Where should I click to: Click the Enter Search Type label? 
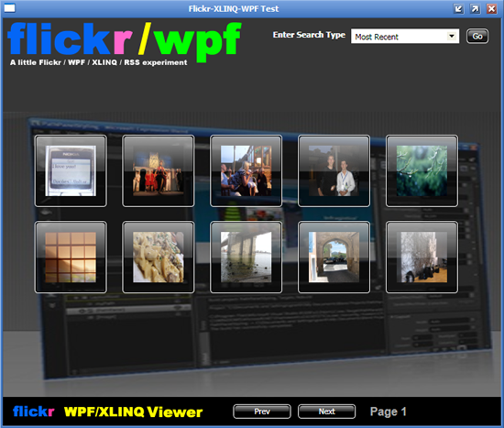[309, 35]
